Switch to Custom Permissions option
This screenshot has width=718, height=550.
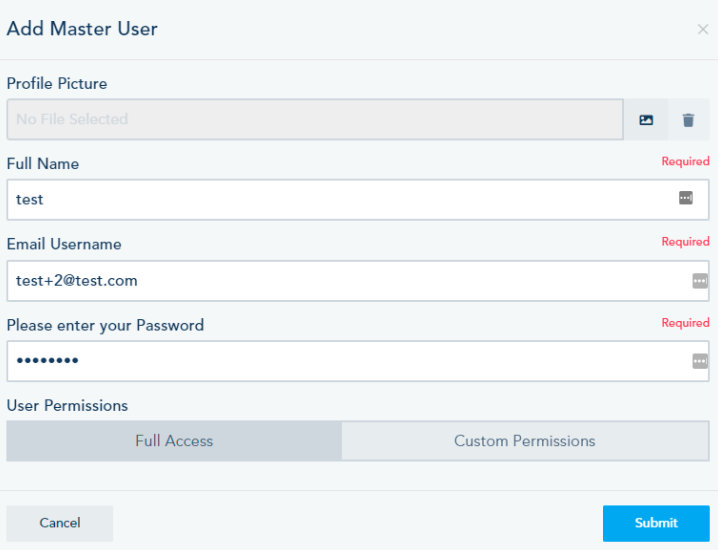point(524,441)
